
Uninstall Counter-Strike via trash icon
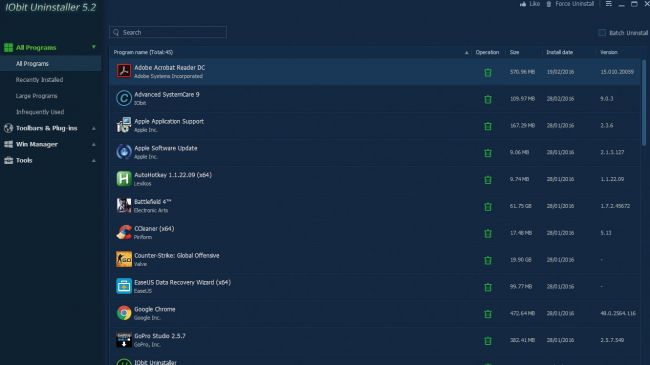click(488, 260)
